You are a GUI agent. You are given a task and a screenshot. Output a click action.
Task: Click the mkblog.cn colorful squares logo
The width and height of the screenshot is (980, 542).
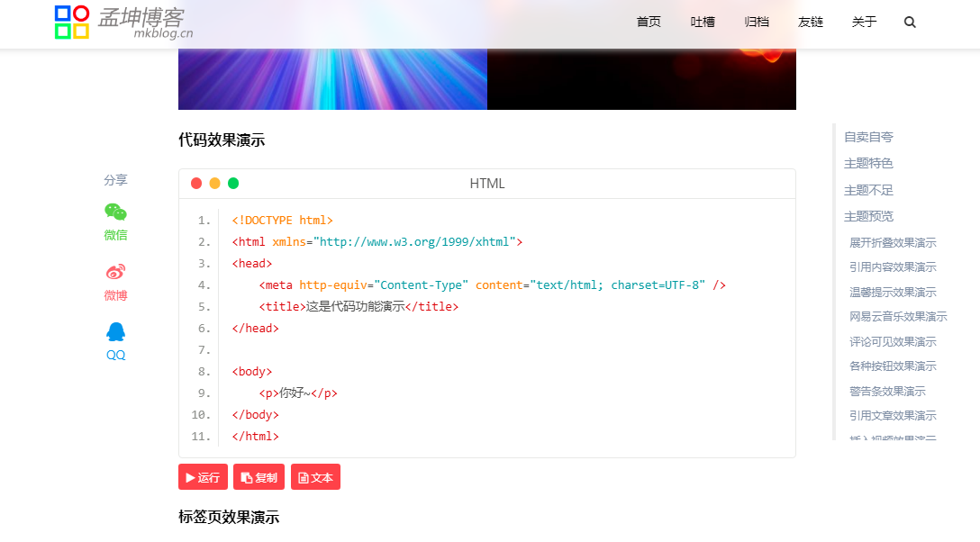(72, 23)
